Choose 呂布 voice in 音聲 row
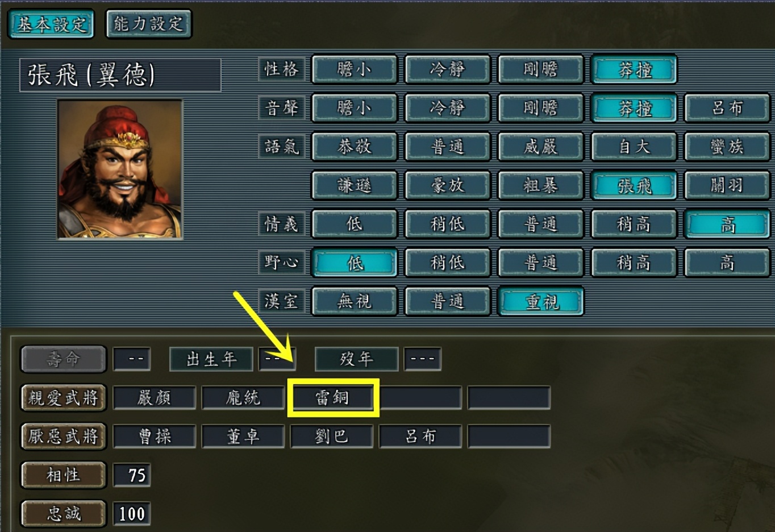 [727, 108]
